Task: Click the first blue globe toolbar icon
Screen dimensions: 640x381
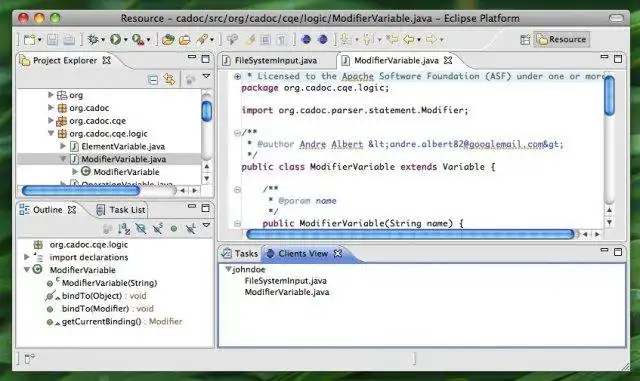Action: click(306, 40)
